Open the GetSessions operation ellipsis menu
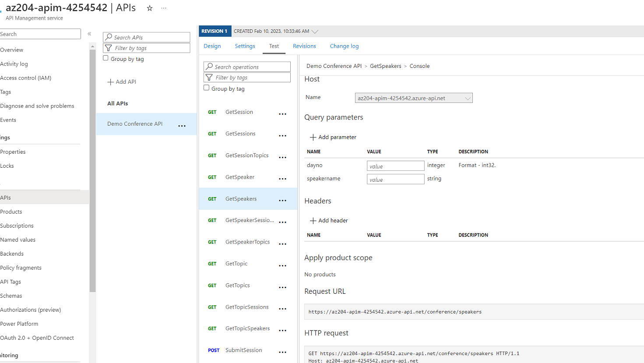Screen dimensions: 644x363 (x=283, y=136)
